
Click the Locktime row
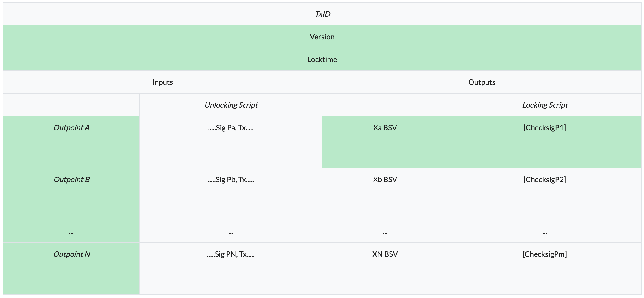(x=322, y=60)
